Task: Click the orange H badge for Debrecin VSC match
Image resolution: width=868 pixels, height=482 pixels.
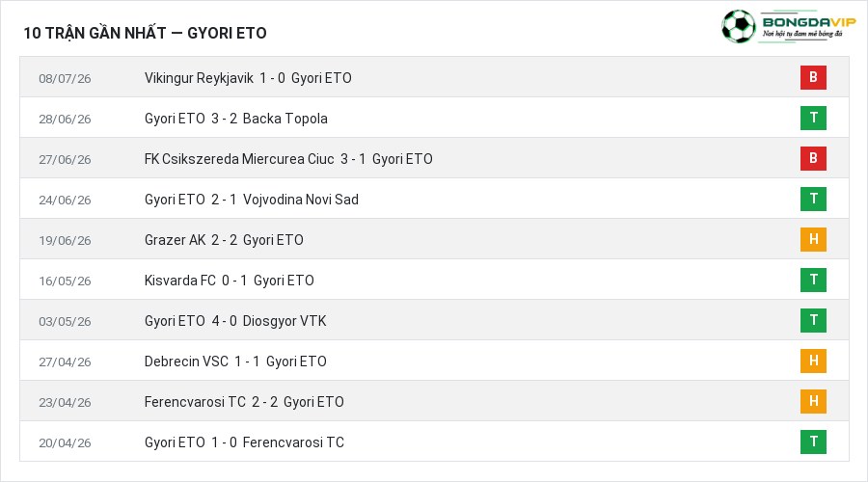Action: [813, 361]
